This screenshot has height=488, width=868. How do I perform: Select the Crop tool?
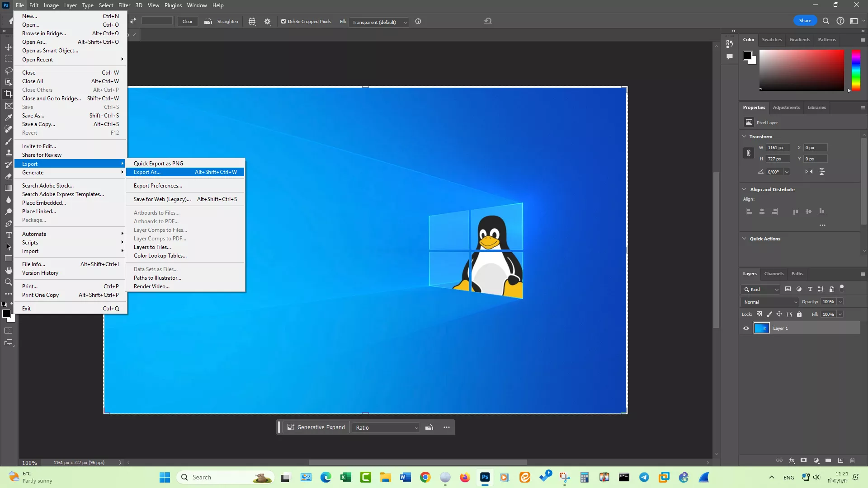click(9, 94)
